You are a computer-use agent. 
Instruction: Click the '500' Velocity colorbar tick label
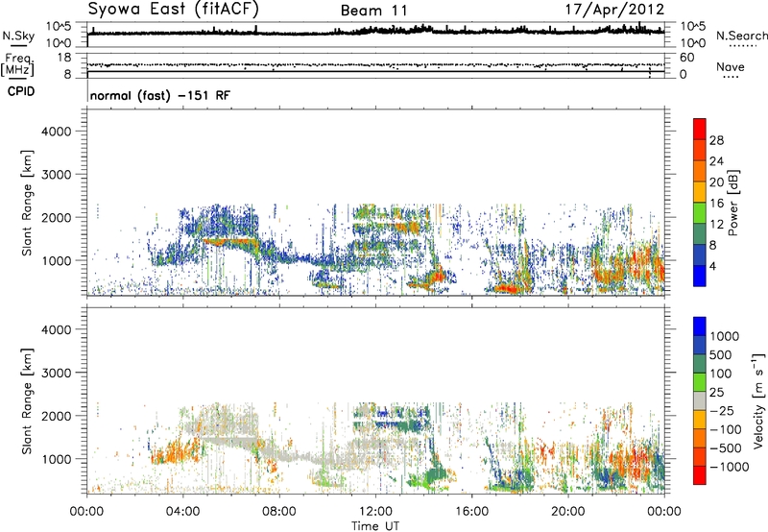click(721, 354)
